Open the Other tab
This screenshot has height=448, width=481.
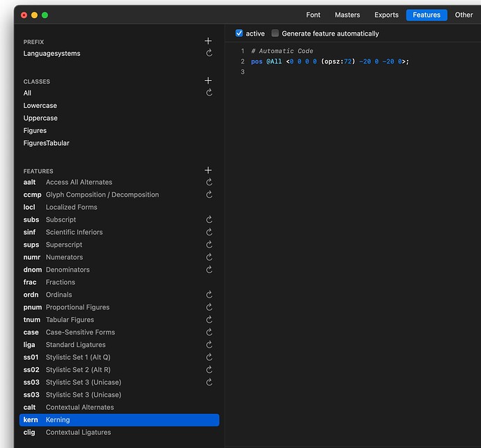[464, 15]
